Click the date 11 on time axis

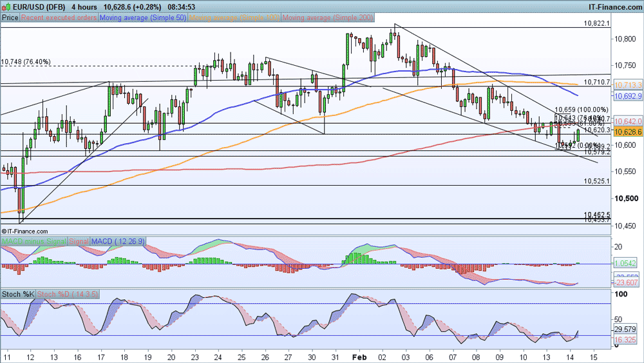click(x=6, y=357)
